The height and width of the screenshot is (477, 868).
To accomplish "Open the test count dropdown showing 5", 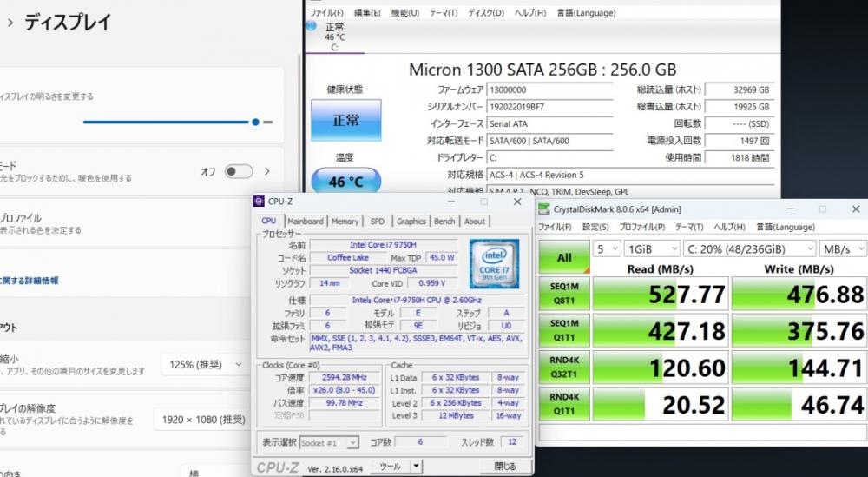I will pos(607,248).
